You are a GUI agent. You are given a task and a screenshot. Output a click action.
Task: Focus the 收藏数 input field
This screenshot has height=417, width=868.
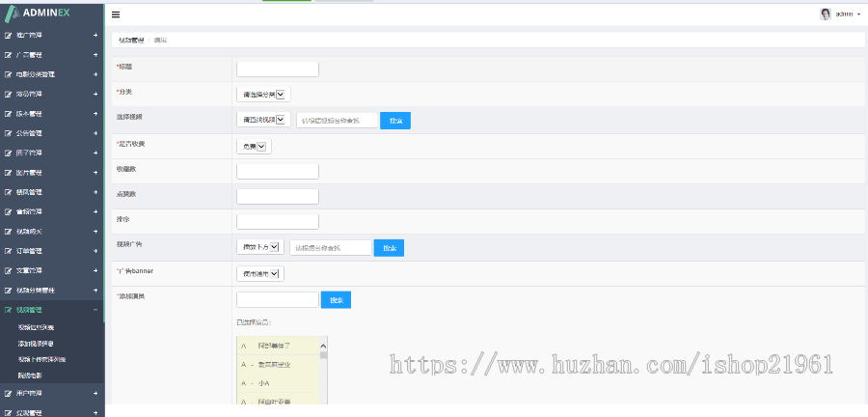278,171
